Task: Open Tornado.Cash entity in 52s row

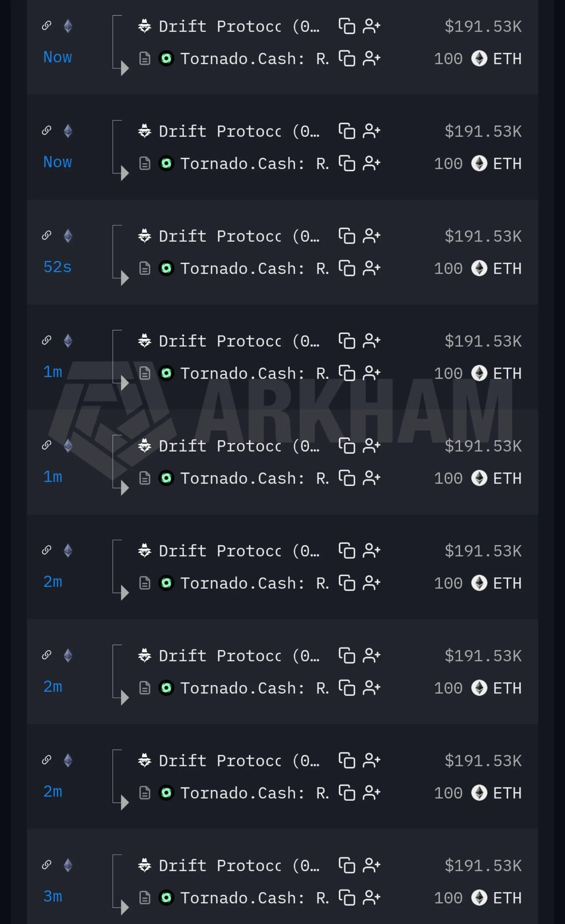Action: (x=255, y=268)
